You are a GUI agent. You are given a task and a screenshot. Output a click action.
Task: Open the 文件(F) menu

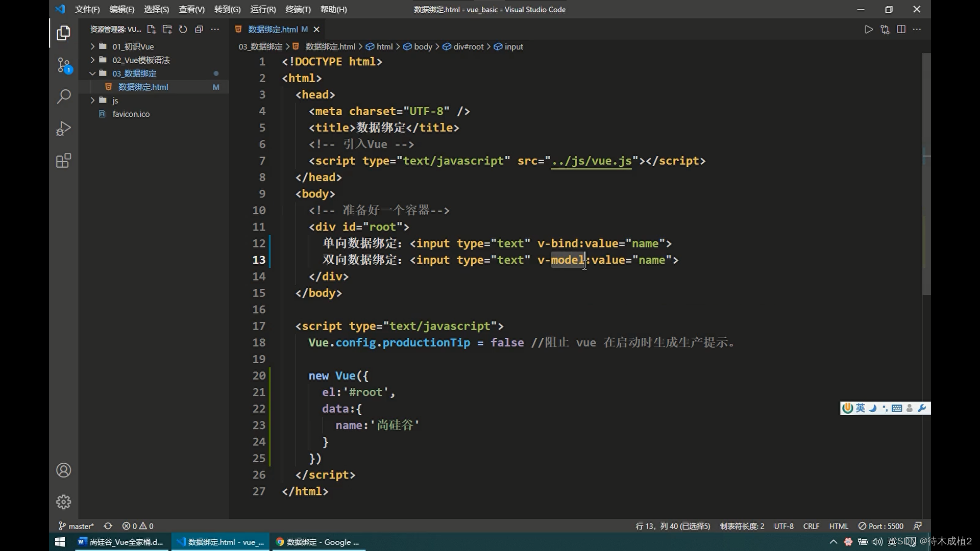click(87, 9)
